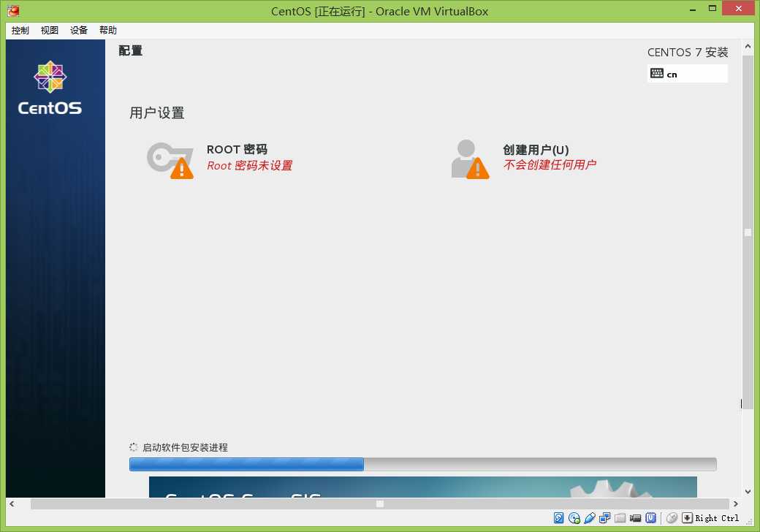
Task: Click the vertical scrollbar up arrow
Action: [748, 47]
